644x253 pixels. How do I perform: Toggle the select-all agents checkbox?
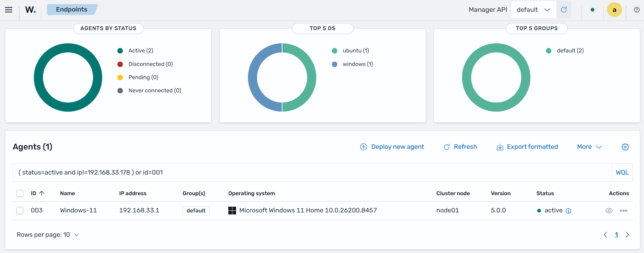tap(20, 193)
